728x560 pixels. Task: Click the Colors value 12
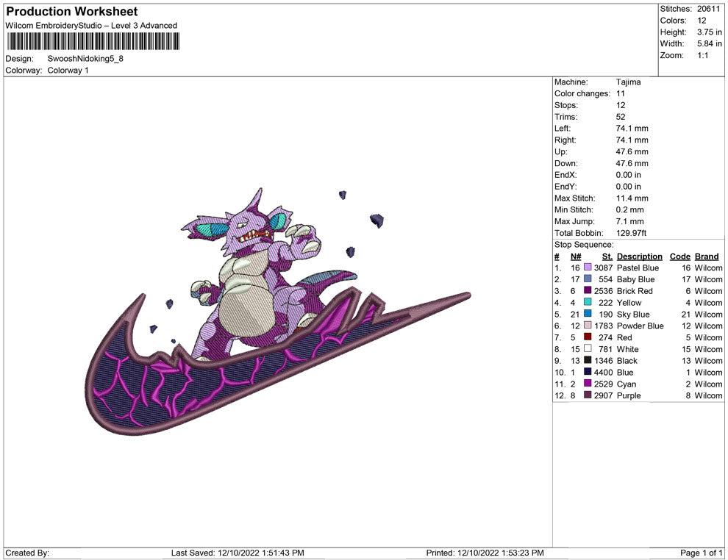coord(702,21)
